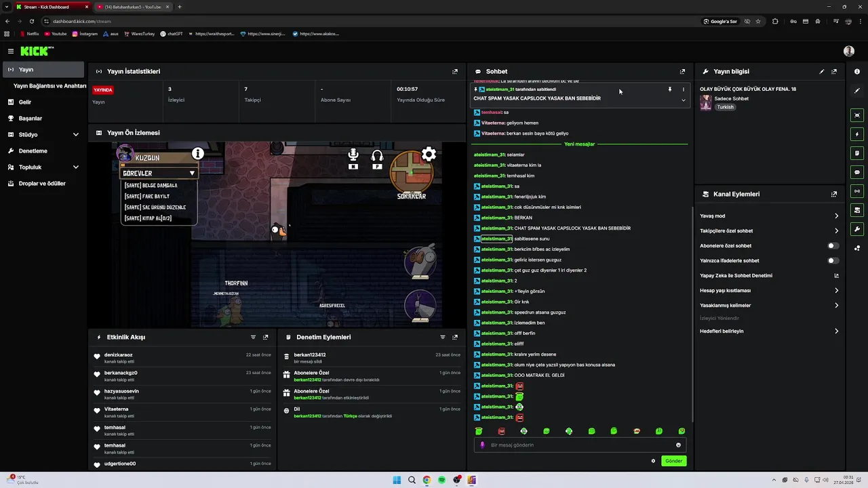Click the Turkish language tag
This screenshot has width=868, height=488.
tap(726, 107)
